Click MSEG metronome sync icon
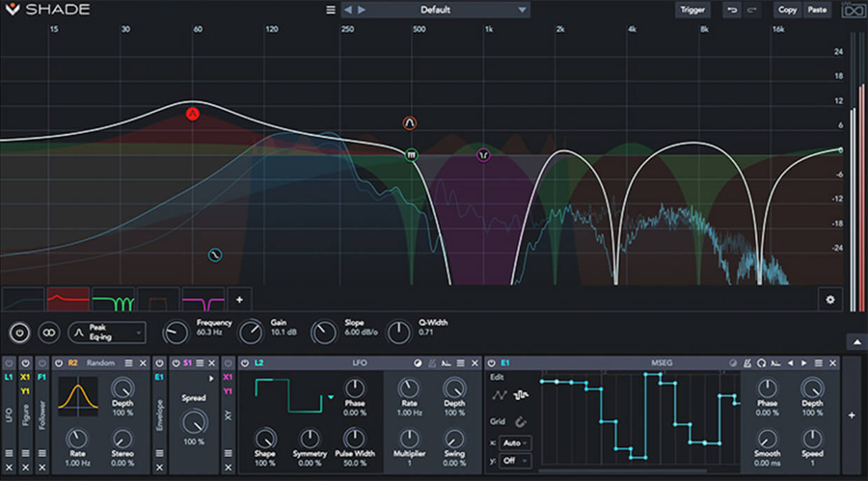The height and width of the screenshot is (481, 868). [747, 363]
